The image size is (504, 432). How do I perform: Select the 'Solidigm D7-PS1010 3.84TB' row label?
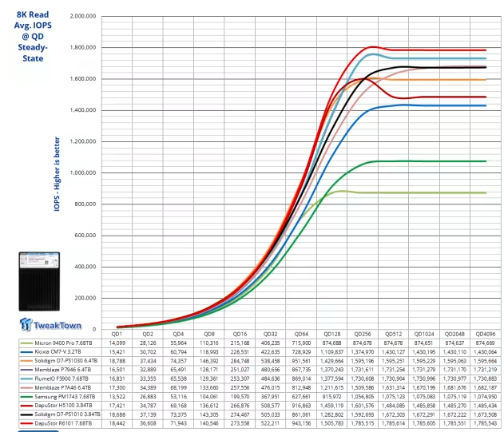pyautogui.click(x=68, y=414)
